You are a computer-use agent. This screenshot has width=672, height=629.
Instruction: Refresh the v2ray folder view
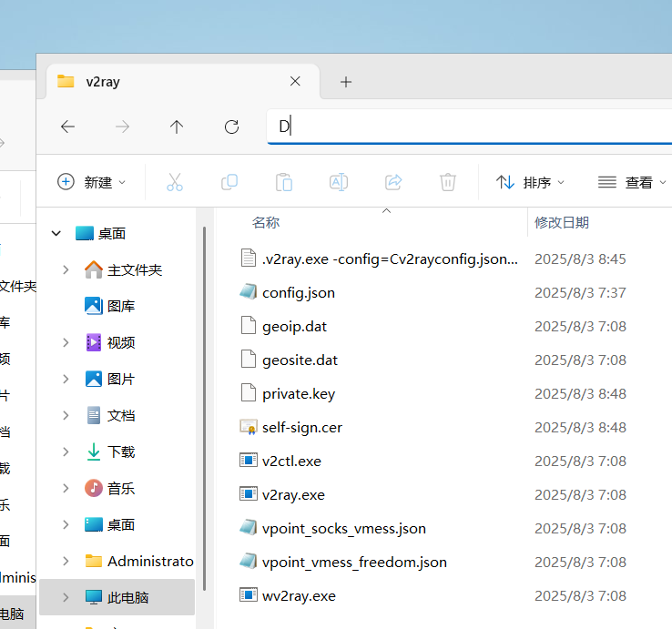231,127
